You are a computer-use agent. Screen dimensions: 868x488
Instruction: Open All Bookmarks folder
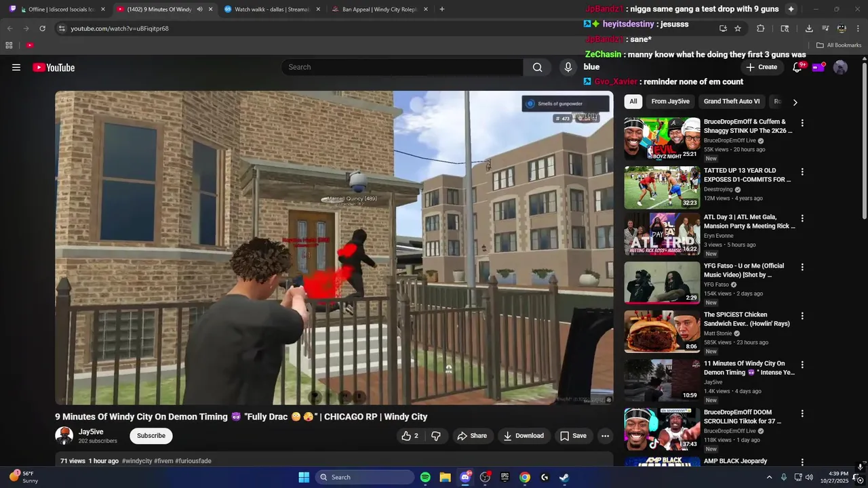(839, 45)
